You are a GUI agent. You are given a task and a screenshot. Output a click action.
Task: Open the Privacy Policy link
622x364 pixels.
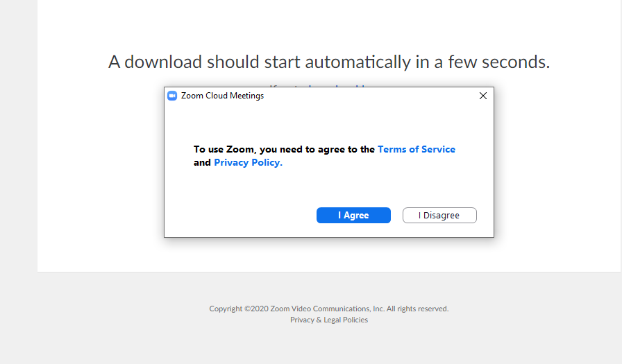(x=248, y=162)
